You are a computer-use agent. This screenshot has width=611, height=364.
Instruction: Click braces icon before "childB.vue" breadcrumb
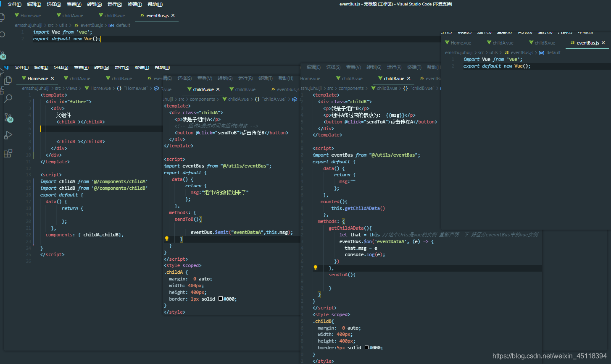(x=406, y=88)
